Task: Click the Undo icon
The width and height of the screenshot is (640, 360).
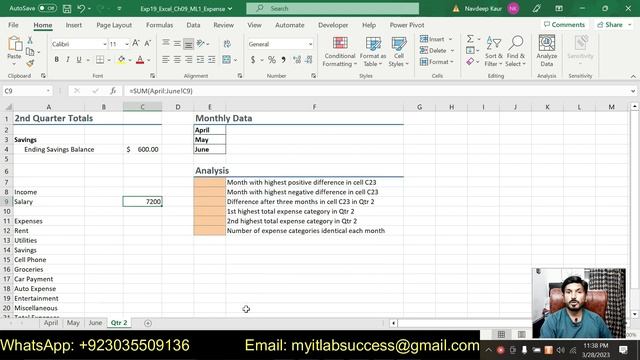Action: 81,9
